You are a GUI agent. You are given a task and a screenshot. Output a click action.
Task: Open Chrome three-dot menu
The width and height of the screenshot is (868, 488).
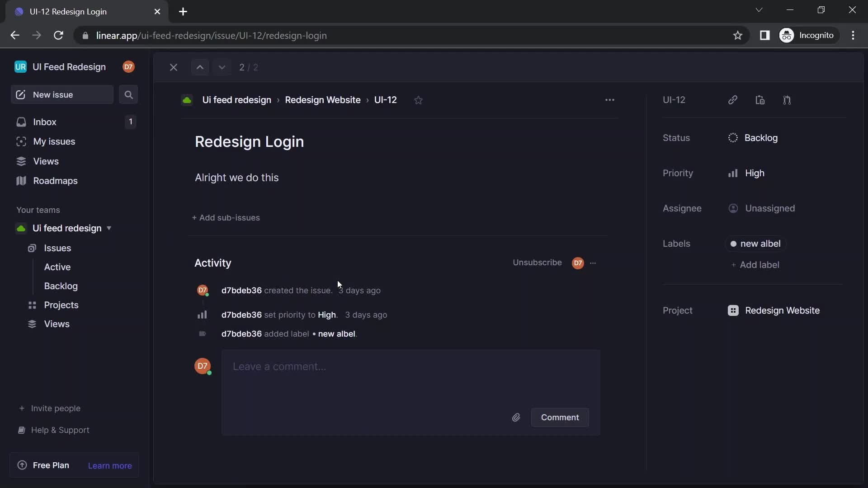coord(853,35)
